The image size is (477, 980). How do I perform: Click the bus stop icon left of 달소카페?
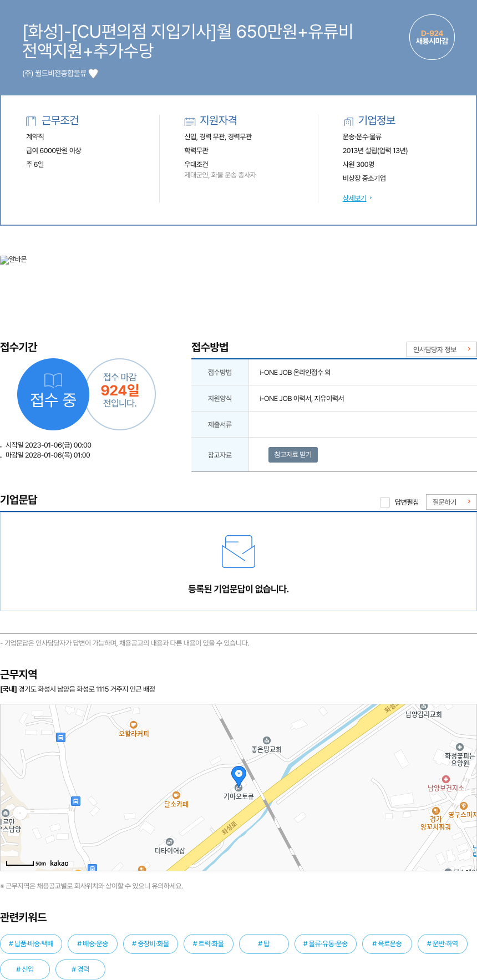(x=76, y=801)
